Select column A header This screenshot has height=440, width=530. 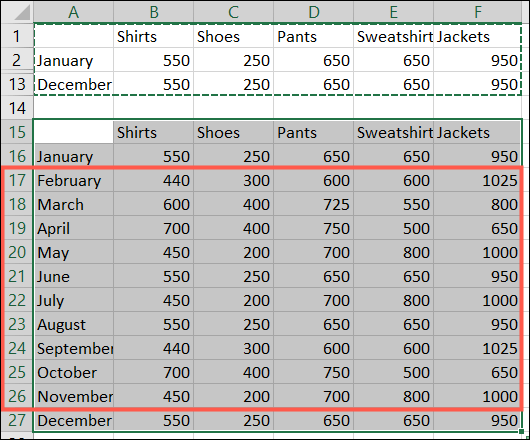[x=73, y=12]
